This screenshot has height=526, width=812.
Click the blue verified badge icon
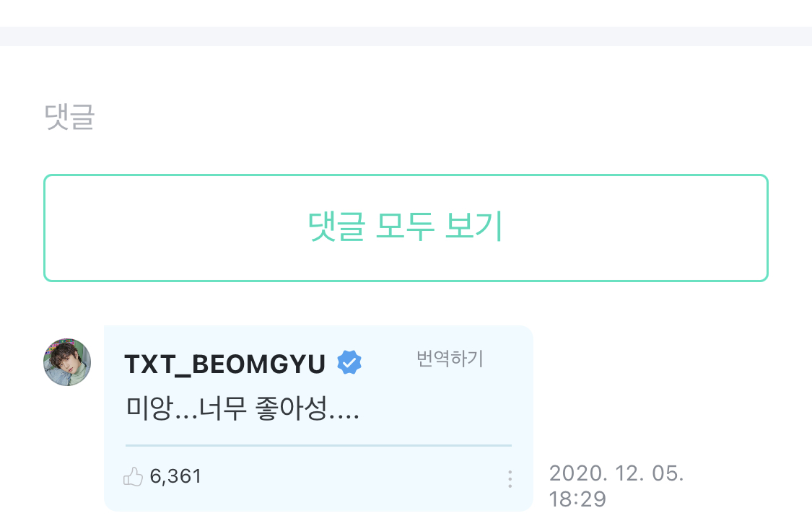coord(349,362)
